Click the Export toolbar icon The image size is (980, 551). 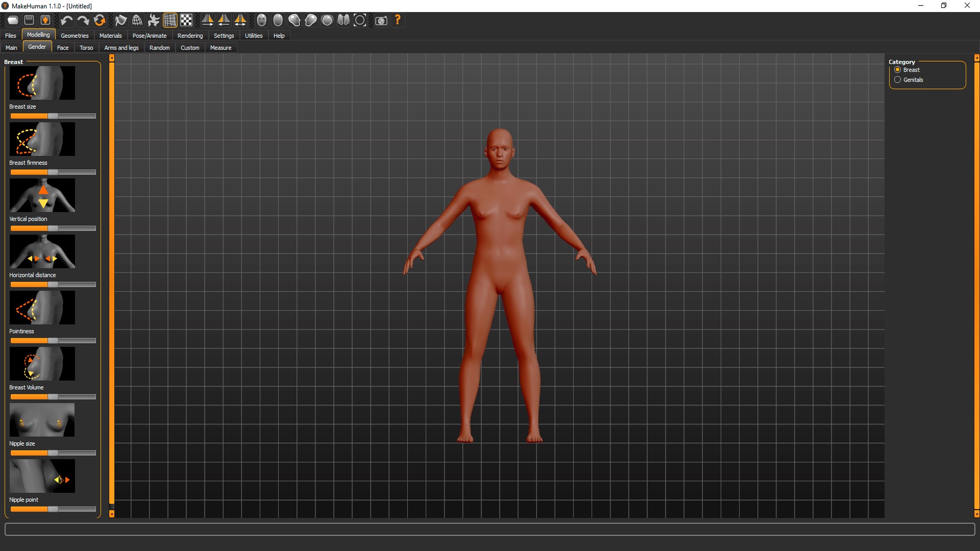[x=45, y=20]
